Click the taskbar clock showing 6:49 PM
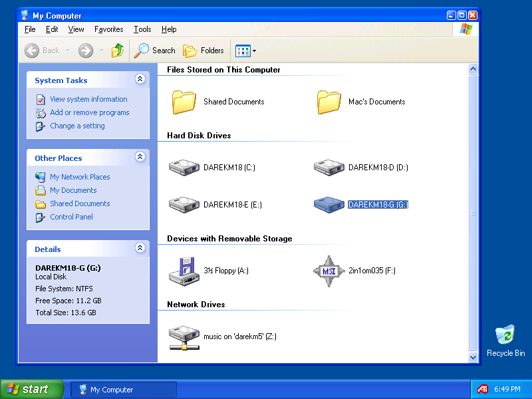The width and height of the screenshot is (532, 399). tap(507, 389)
